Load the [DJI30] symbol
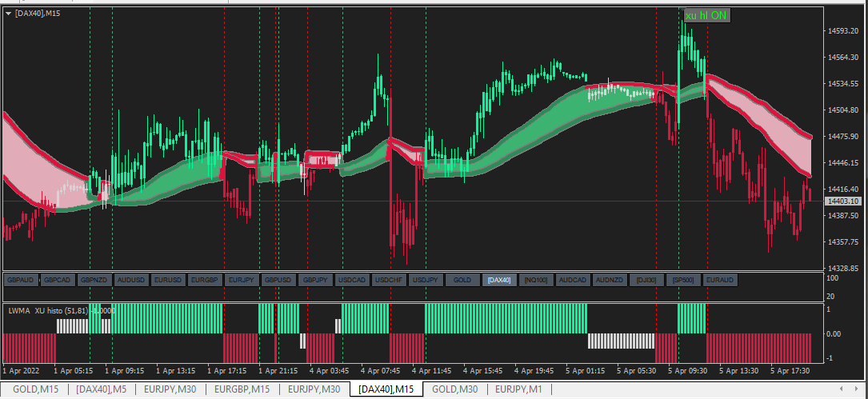Viewport: 868px width, 399px height. tap(646, 280)
